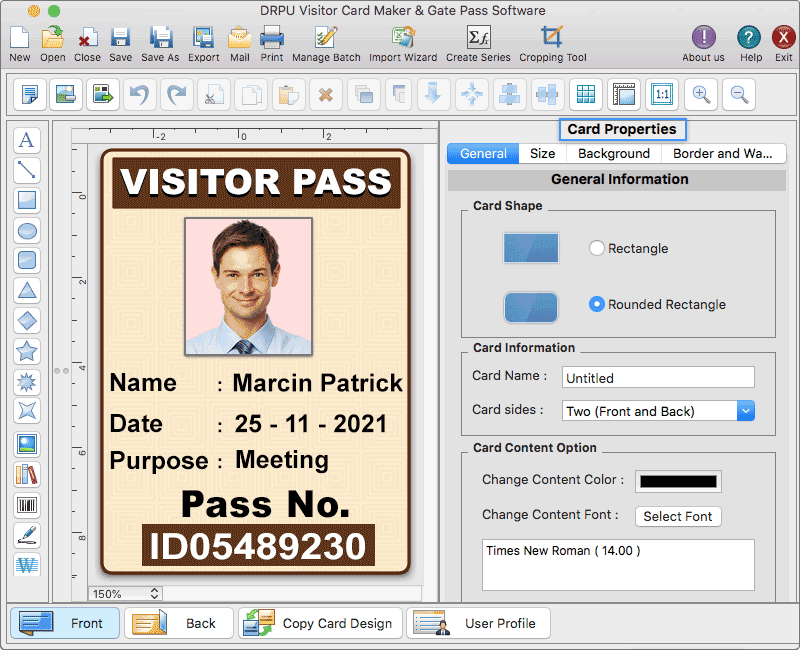The height and width of the screenshot is (650, 800).
Task: Select the Watermark tool
Action: coord(27,565)
